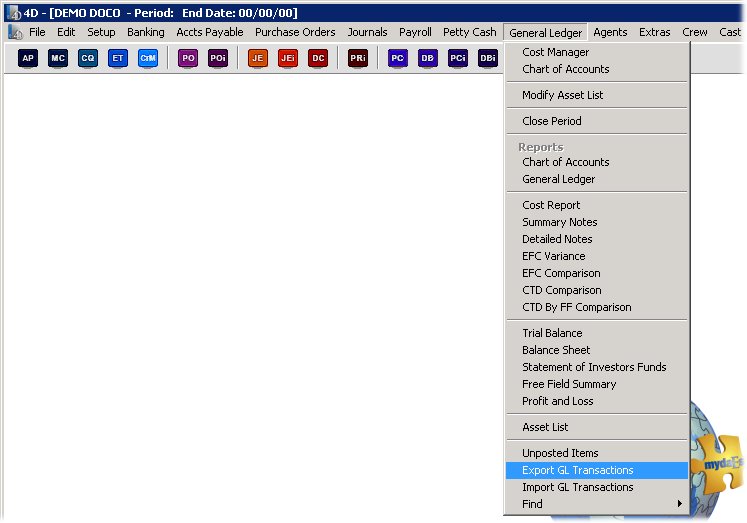Open the Journals menu
The image size is (747, 523).
click(x=367, y=32)
